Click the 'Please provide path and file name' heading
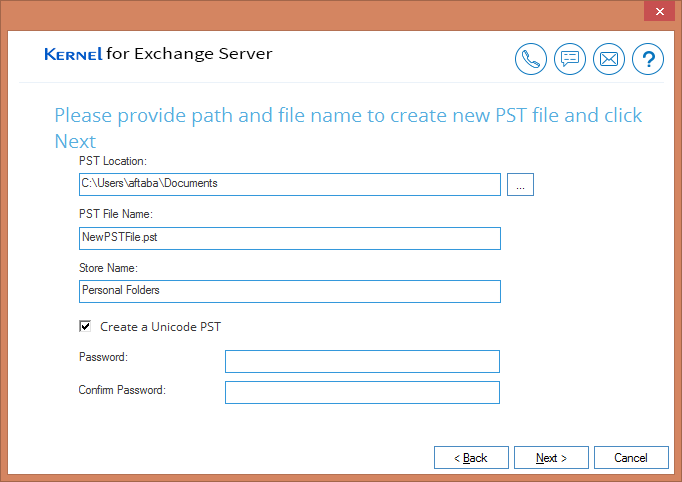Screen dimensions: 682x482 (x=348, y=128)
